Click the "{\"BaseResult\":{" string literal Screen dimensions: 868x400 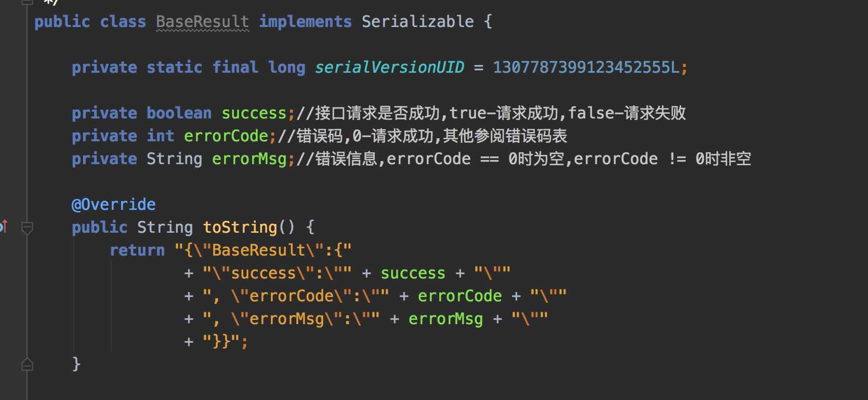[264, 250]
